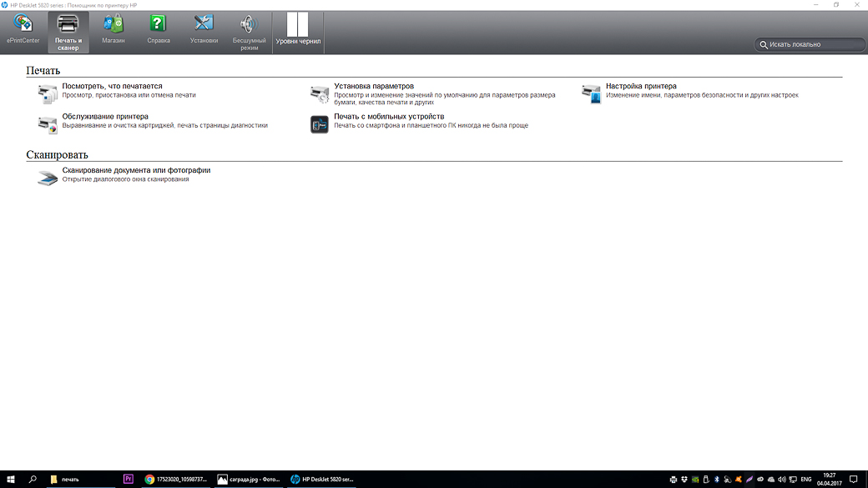
Task: Click the printer gear icon beside Установка параметров
Action: 320,94
